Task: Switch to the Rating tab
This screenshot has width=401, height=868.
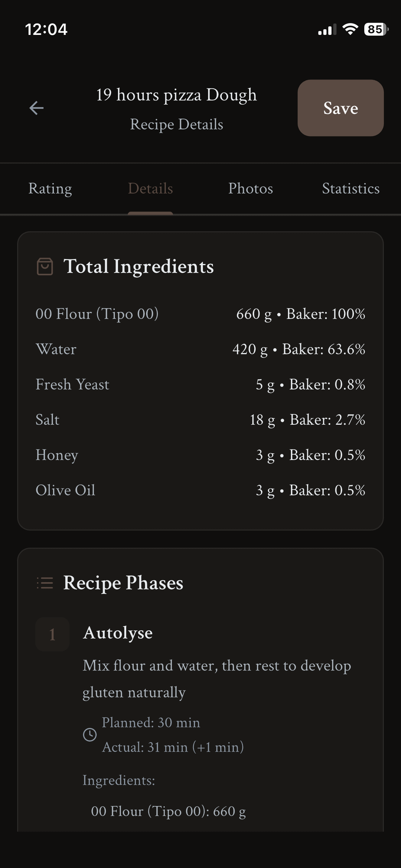Action: [x=50, y=189]
